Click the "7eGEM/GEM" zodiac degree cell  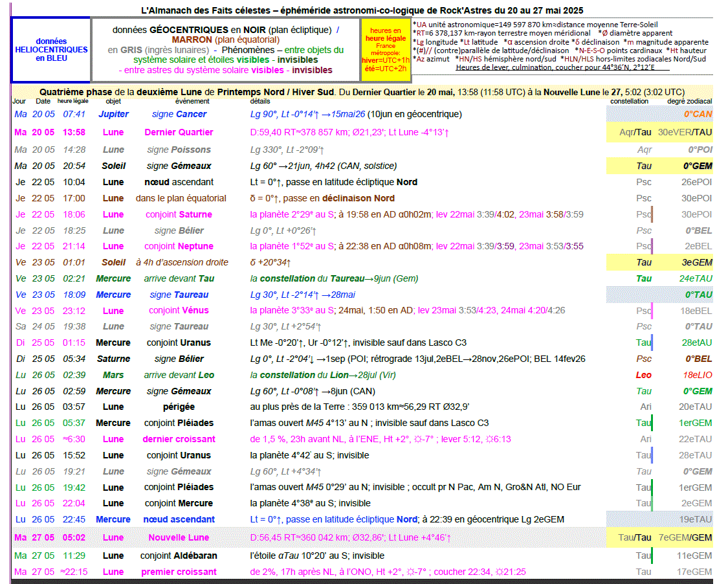(685, 537)
